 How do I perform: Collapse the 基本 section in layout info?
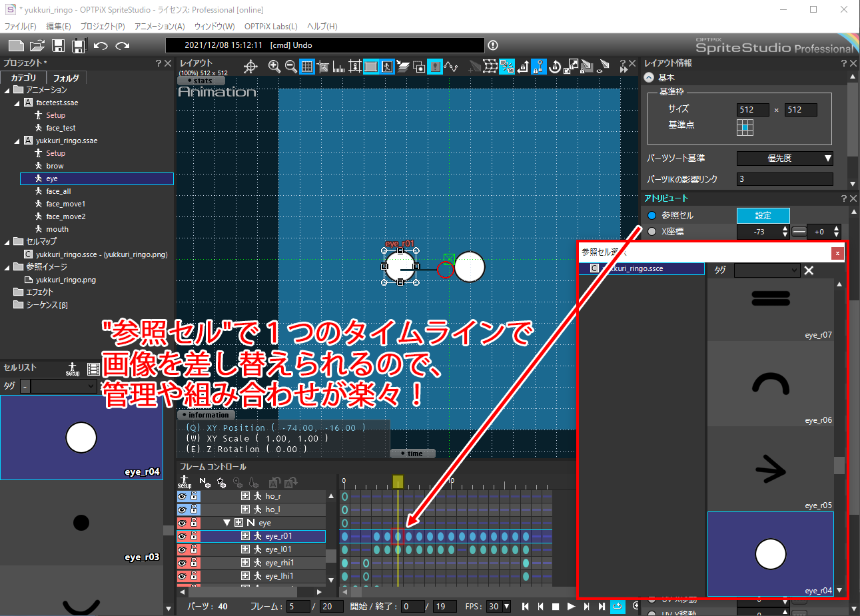point(649,77)
